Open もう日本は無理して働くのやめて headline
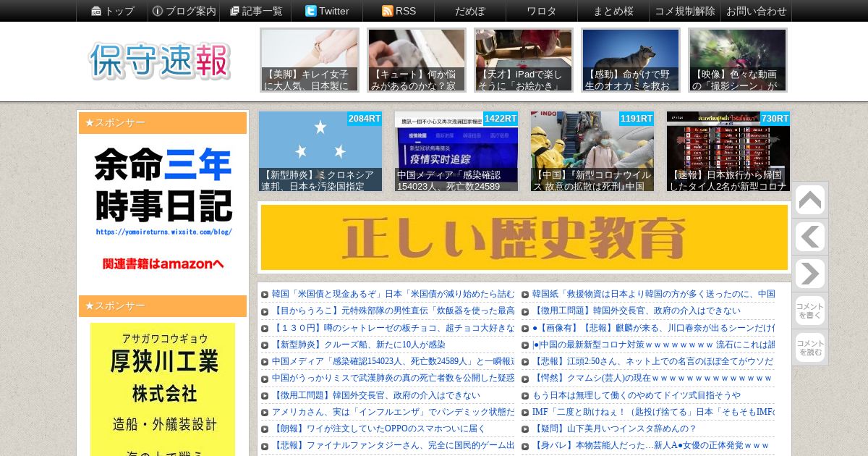 637,395
